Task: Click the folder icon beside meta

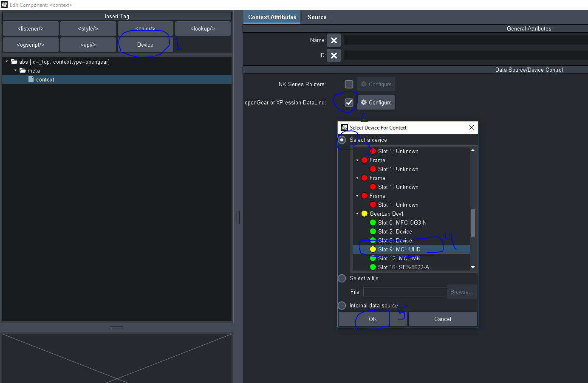Action: (23, 70)
